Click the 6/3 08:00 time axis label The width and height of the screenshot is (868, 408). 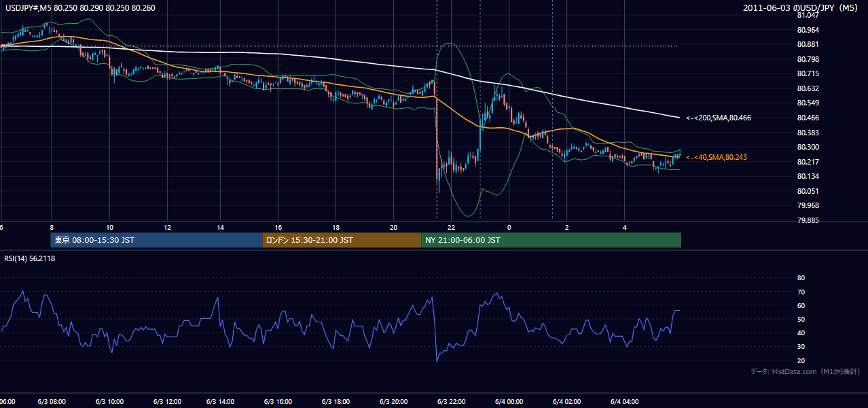pyautogui.click(x=52, y=401)
